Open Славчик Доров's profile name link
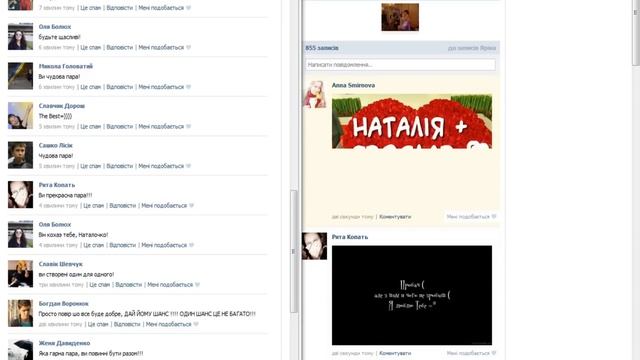 tap(62, 106)
